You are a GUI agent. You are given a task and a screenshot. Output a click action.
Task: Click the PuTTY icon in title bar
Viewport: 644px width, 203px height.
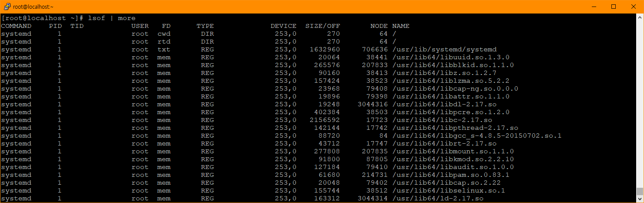pos(7,7)
